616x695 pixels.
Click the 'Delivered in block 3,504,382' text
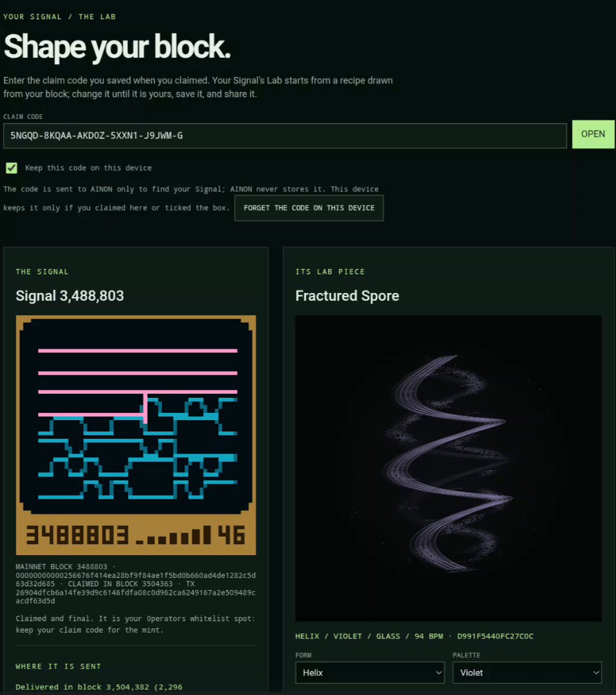click(x=99, y=687)
